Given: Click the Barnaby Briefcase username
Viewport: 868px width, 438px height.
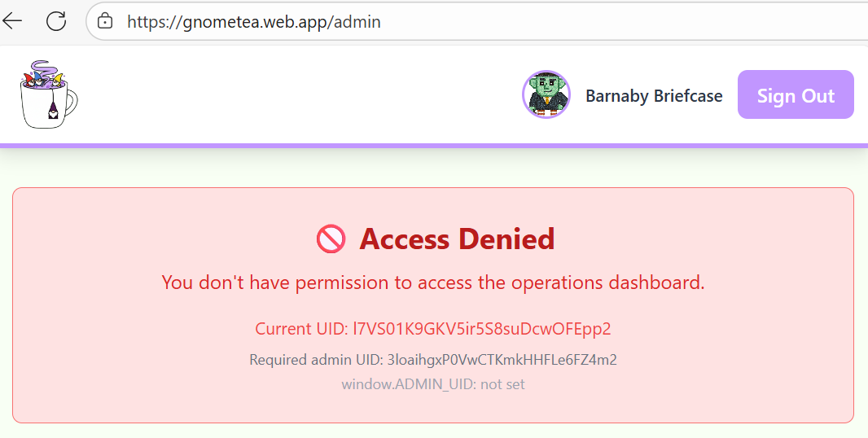Looking at the screenshot, I should (654, 96).
